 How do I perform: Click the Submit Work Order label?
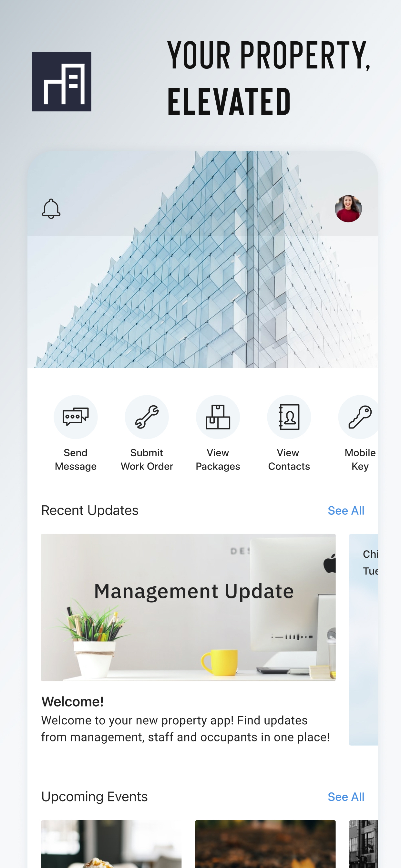[x=147, y=459]
